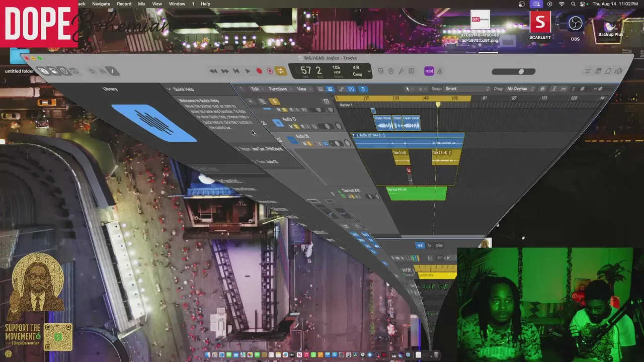The image size is (644, 362).
Task: Toggle the Metronome click button
Action: pyautogui.click(x=439, y=71)
